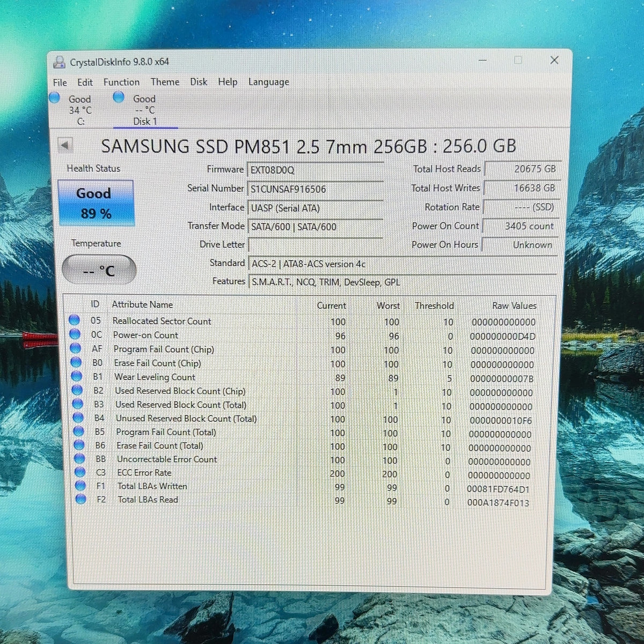The image size is (644, 644).
Task: Open the File menu
Action: pyautogui.click(x=60, y=83)
